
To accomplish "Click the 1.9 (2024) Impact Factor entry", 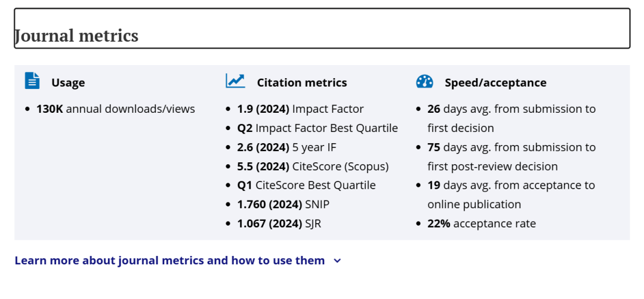I will pos(300,109).
